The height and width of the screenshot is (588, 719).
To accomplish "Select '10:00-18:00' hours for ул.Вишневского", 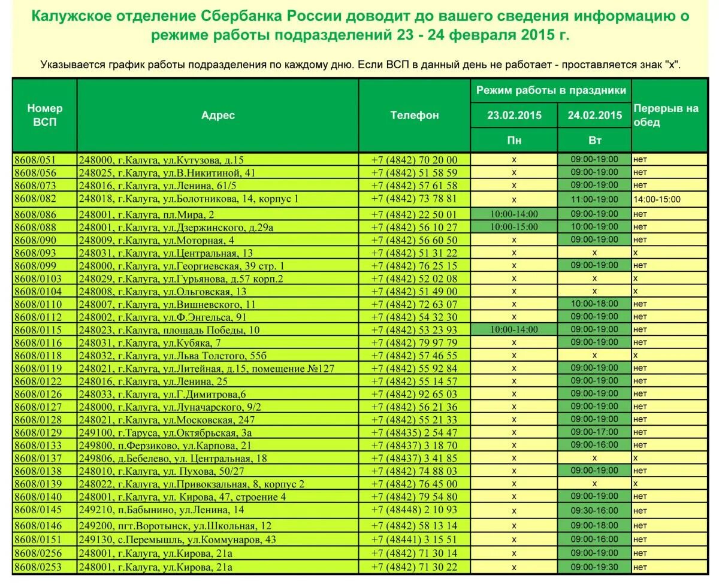I will click(594, 304).
